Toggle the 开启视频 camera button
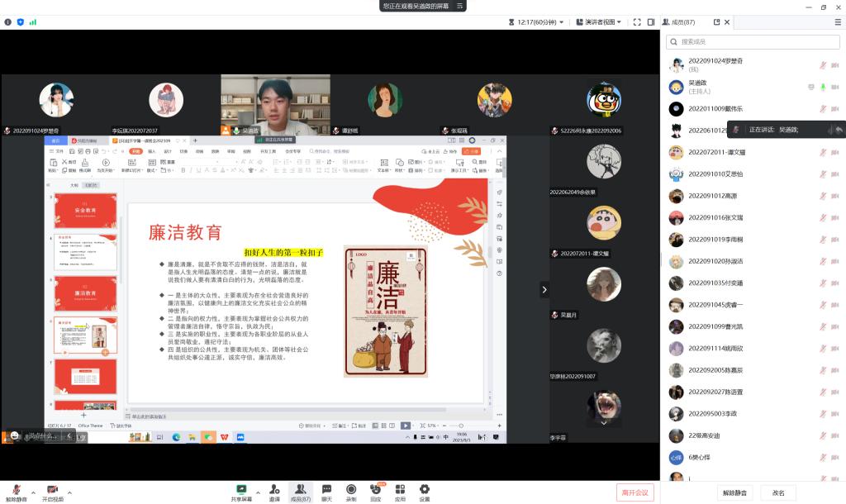The height and width of the screenshot is (504, 846). point(53,491)
